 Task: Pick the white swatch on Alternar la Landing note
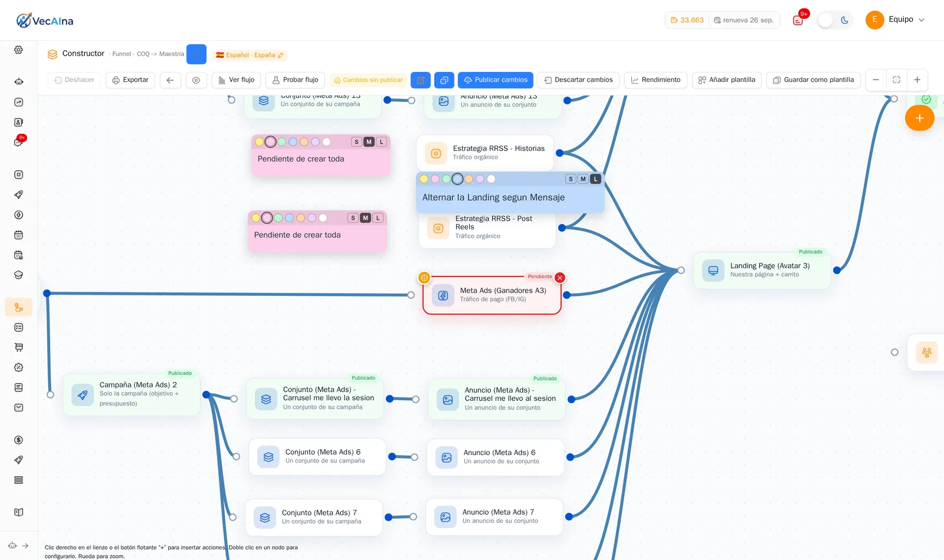click(491, 179)
